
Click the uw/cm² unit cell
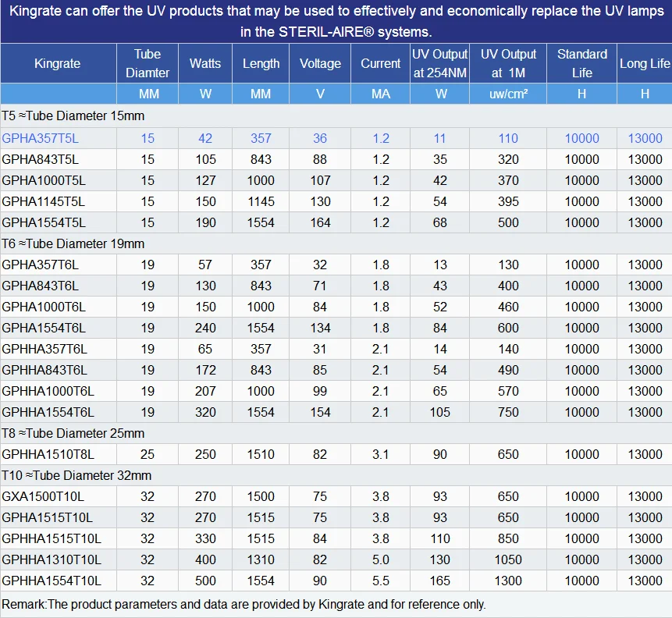pyautogui.click(x=508, y=94)
